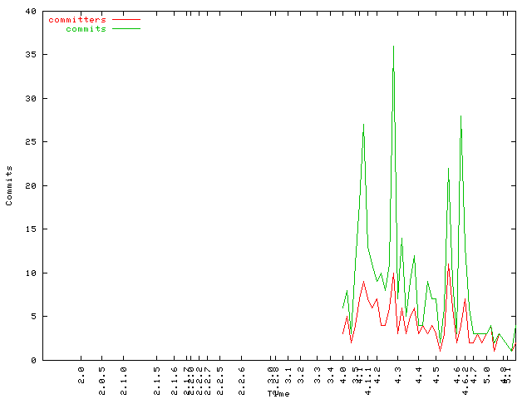Click the green commits peak above version 4.6
This screenshot has height=399, width=532.
click(x=461, y=116)
